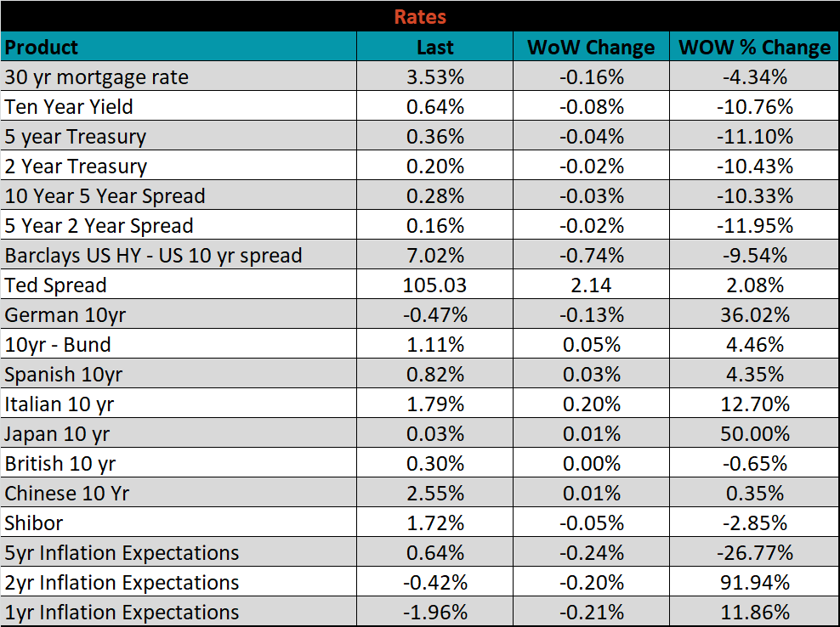Click the Shibor WoW Change value -0.05%
Screen dimensions: 840x627
[x=591, y=523]
